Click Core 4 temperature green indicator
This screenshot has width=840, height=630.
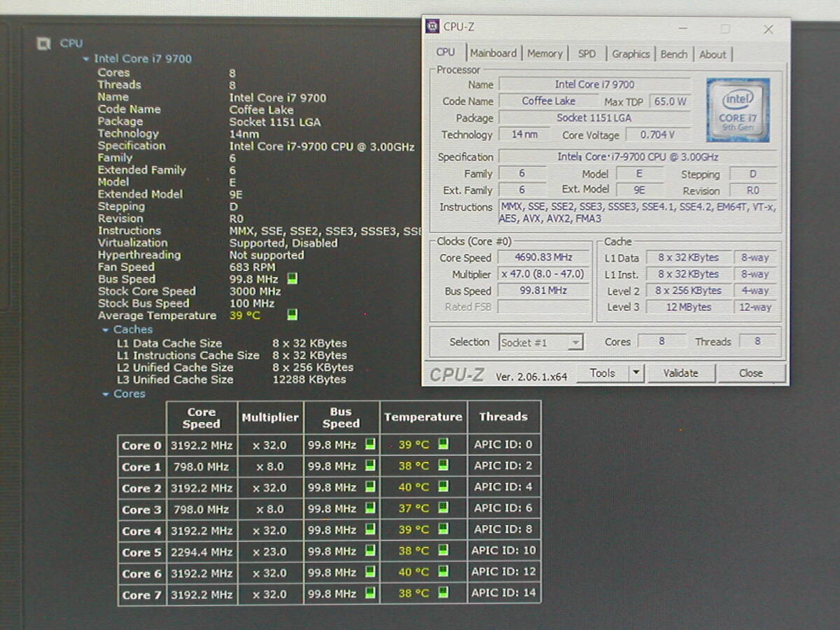[443, 529]
